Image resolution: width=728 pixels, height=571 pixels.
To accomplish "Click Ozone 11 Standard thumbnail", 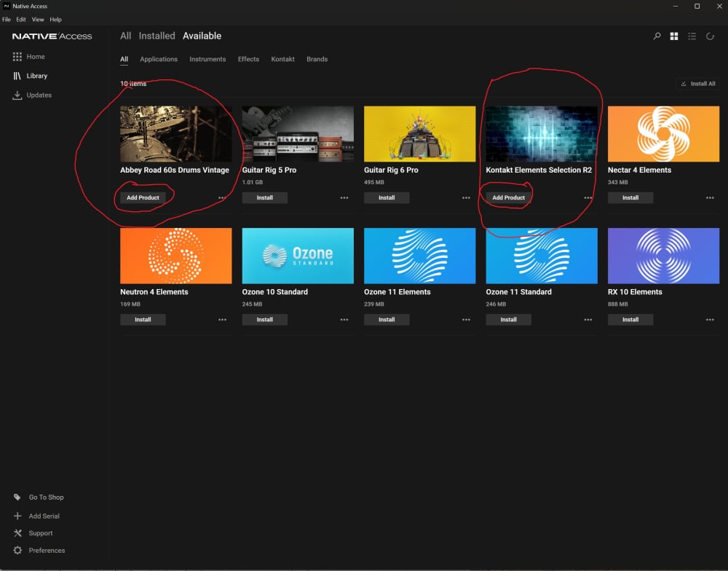I will pyautogui.click(x=542, y=256).
